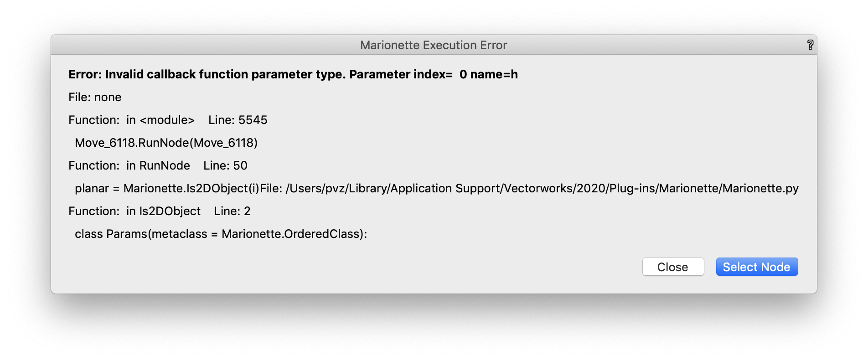Click the 'Function: in RunNode' text
The image size is (868, 361).
click(x=129, y=165)
